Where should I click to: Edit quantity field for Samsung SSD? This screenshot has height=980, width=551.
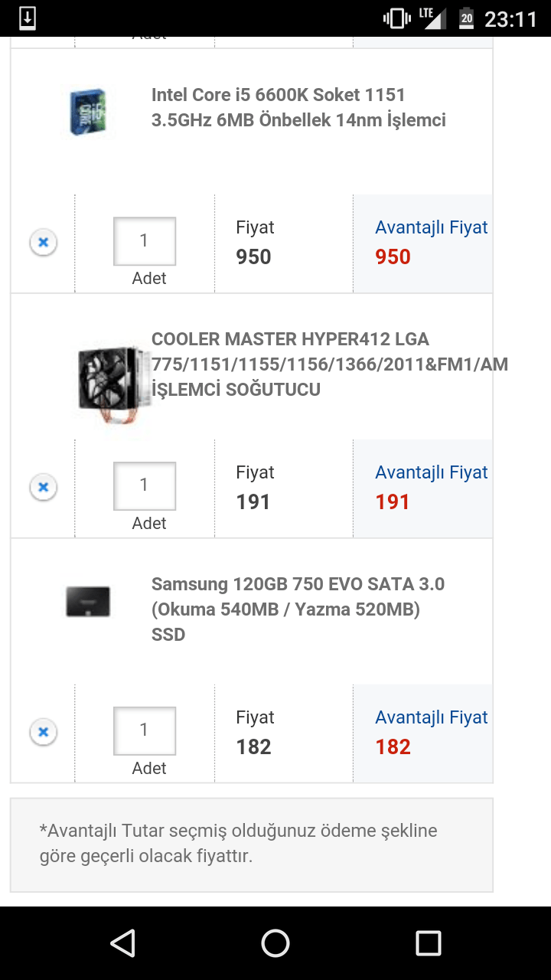(145, 730)
